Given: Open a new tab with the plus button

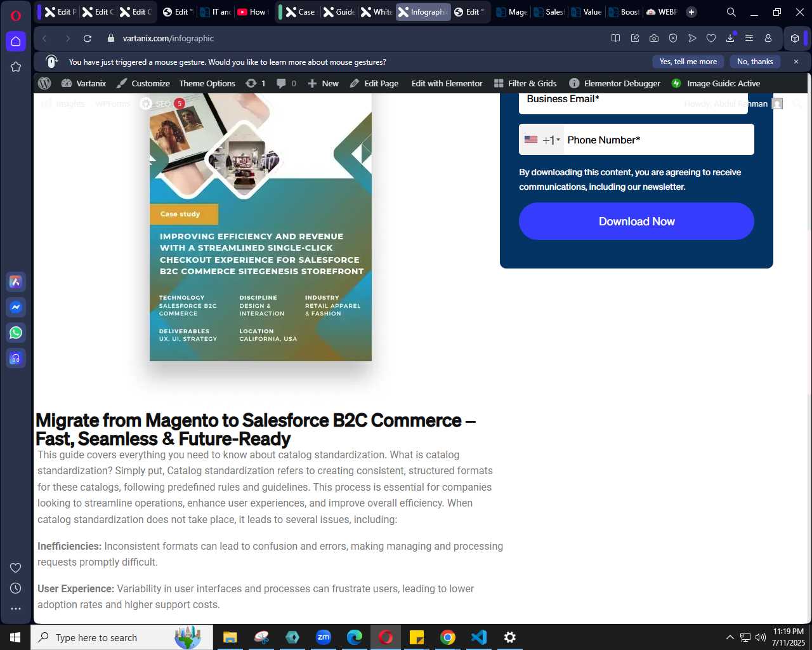Looking at the screenshot, I should click(x=691, y=12).
